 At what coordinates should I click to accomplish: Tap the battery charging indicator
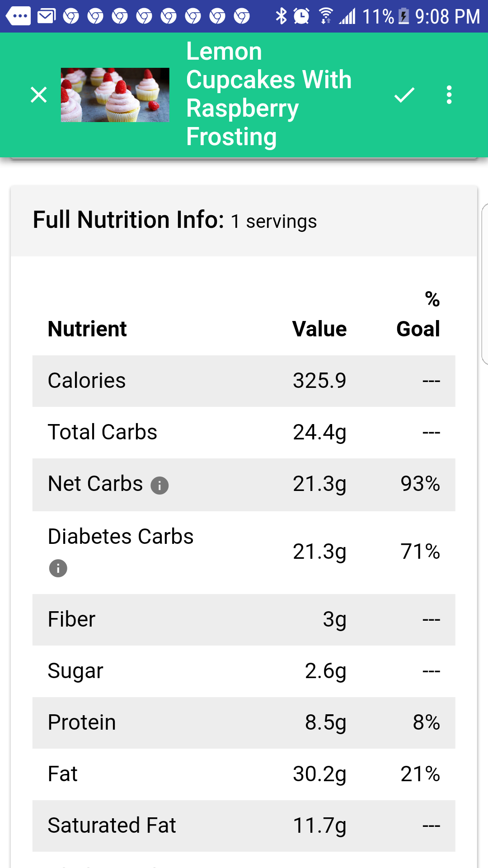point(404,17)
